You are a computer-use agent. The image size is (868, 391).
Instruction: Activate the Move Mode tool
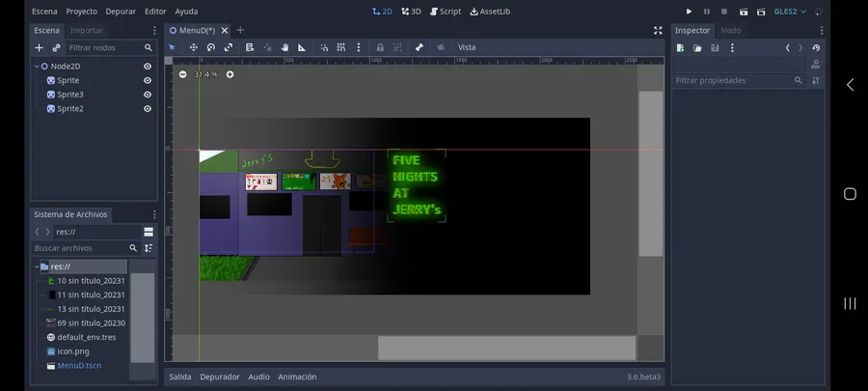[193, 47]
